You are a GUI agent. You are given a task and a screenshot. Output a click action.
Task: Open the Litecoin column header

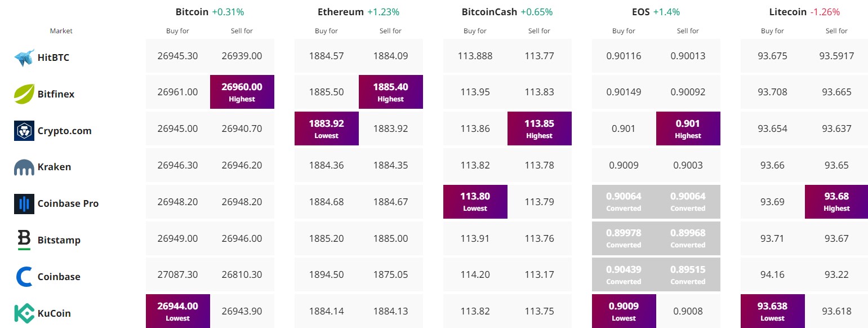click(788, 12)
